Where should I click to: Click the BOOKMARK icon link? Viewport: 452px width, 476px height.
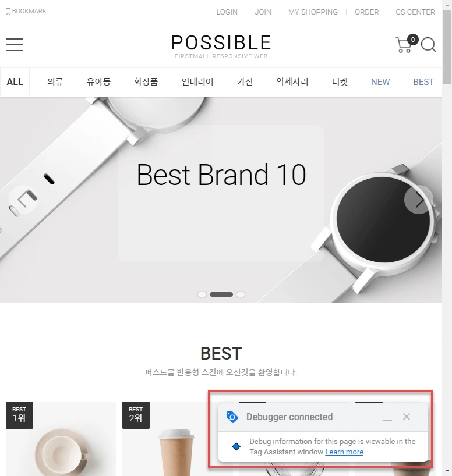[26, 11]
